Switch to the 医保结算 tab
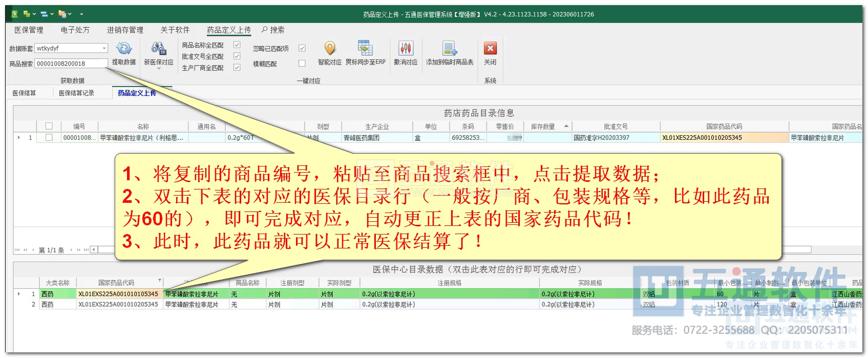 (x=25, y=93)
